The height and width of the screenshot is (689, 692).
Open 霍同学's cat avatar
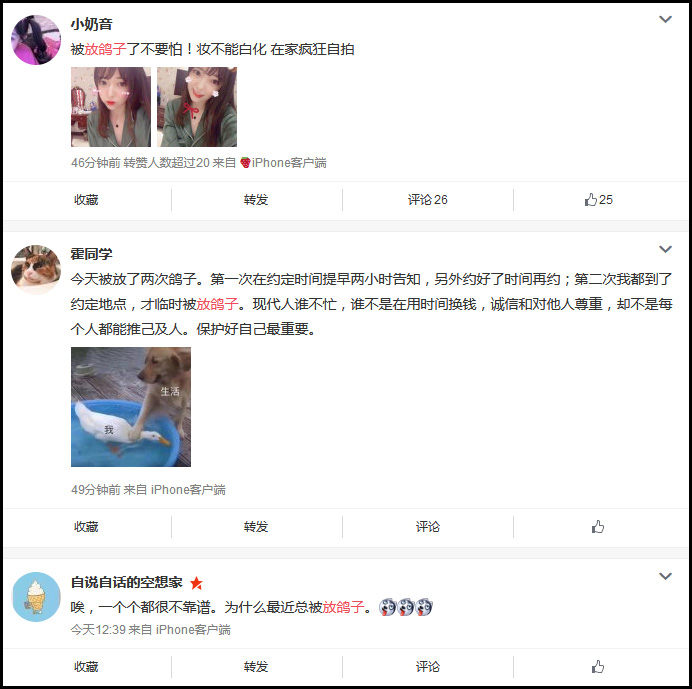pyautogui.click(x=36, y=269)
